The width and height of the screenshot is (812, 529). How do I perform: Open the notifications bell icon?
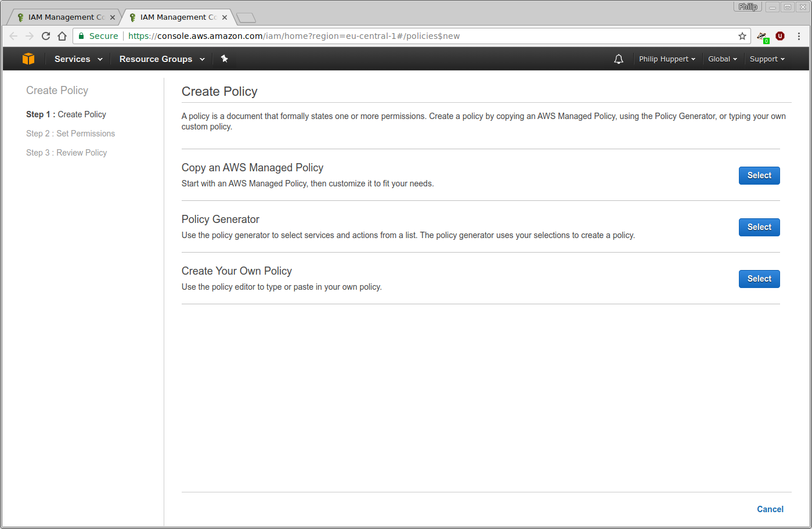tap(619, 59)
